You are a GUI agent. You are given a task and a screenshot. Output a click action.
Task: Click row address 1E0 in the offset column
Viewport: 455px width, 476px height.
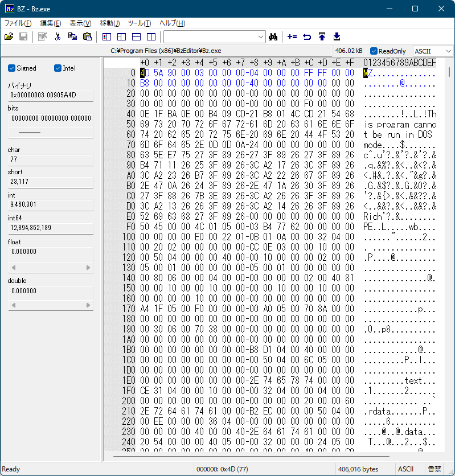(129, 380)
